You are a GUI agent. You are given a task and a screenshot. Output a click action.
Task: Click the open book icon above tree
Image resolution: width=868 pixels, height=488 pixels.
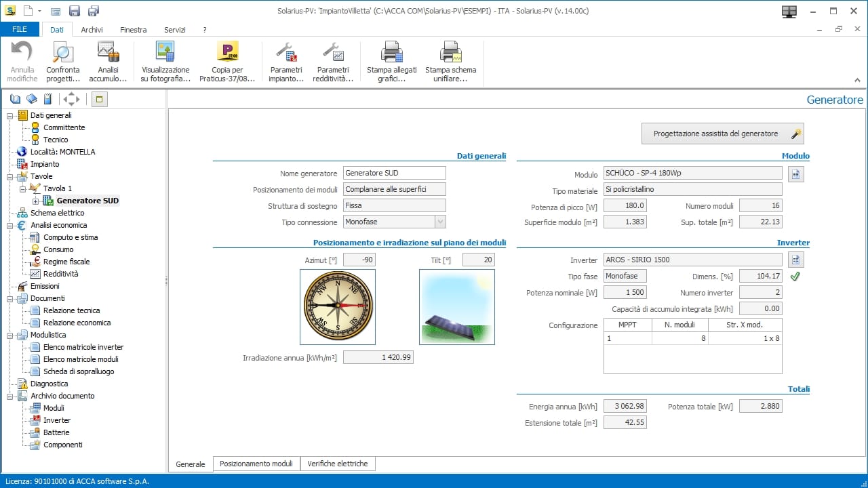tap(16, 99)
